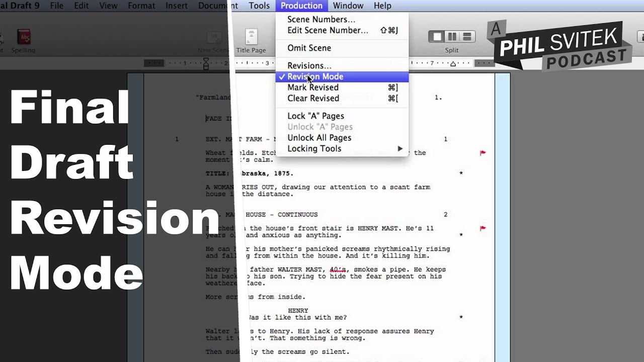Click the red flag beside scene 2

click(x=482, y=228)
